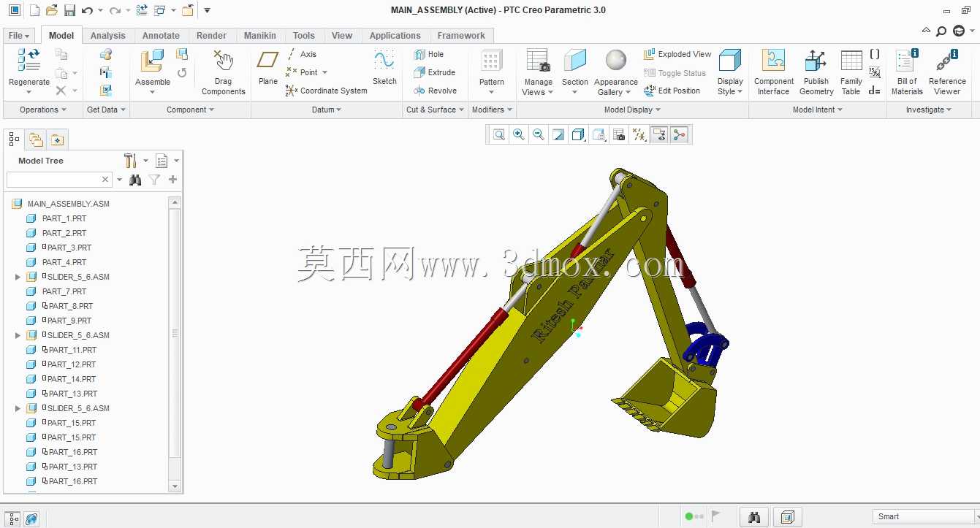Click the Pattern tool icon
The width and height of the screenshot is (980, 528).
pos(491,61)
